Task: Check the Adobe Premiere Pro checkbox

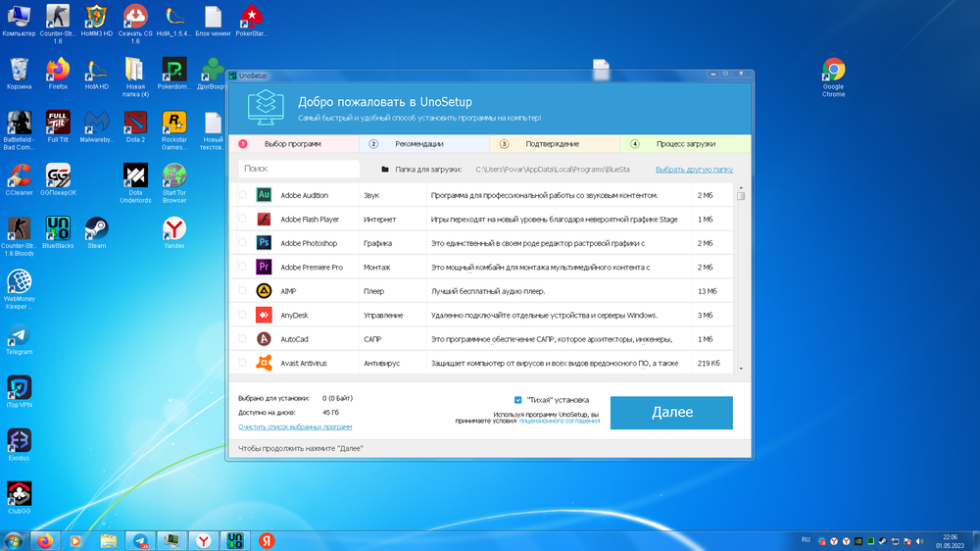Action: [x=242, y=267]
